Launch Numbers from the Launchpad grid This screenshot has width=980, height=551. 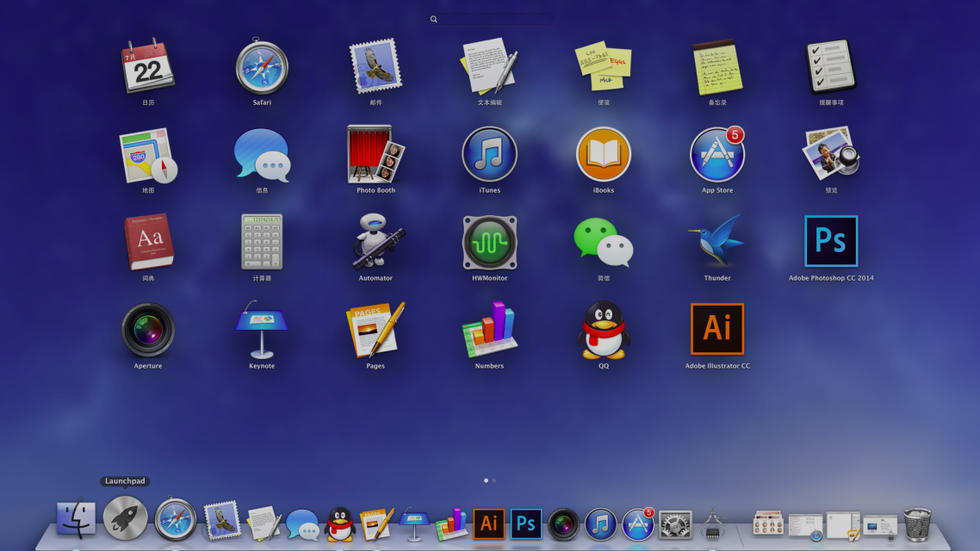[x=489, y=330]
